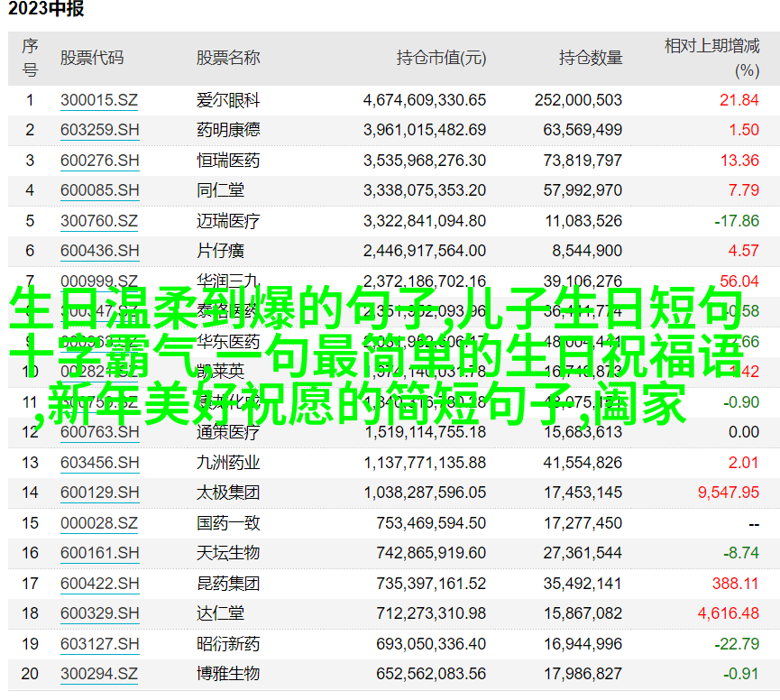Open the 600129.SH stock code link

(x=99, y=493)
